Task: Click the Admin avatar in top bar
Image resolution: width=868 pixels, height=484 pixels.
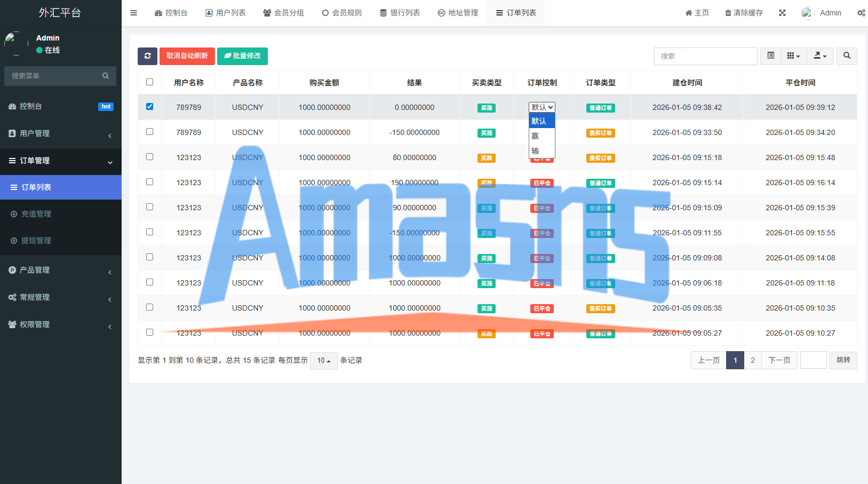Action: pos(807,13)
